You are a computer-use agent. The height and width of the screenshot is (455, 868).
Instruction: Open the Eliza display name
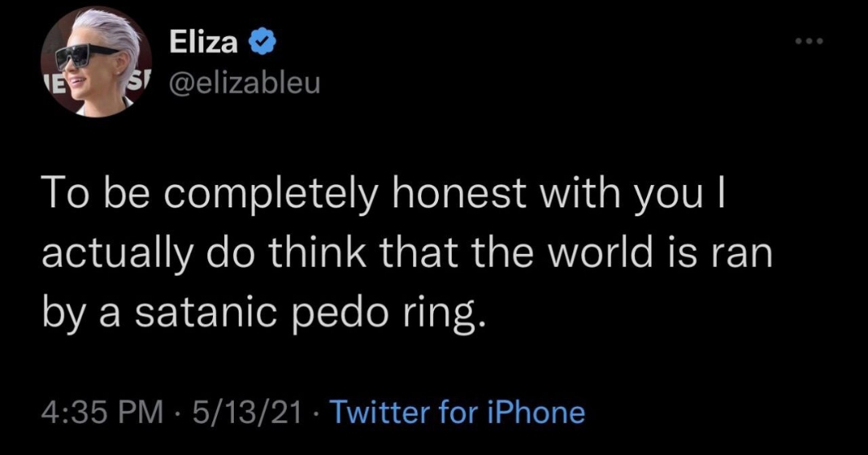(203, 42)
